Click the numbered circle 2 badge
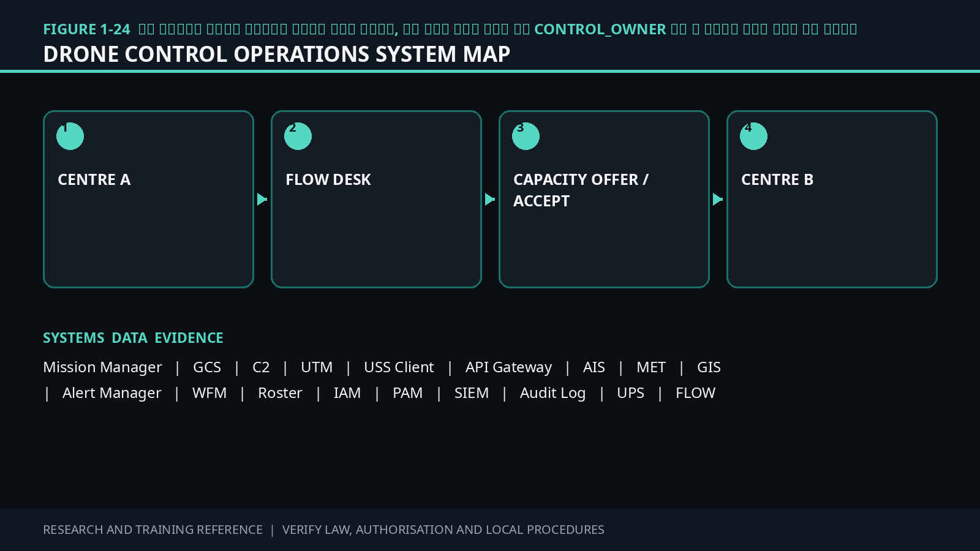The width and height of the screenshot is (980, 551). tap(298, 136)
